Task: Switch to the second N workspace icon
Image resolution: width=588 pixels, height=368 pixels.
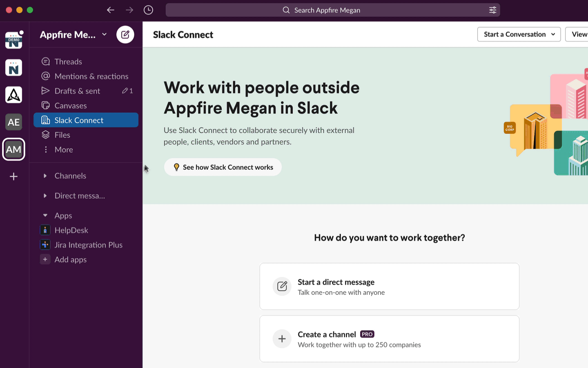Action: tap(14, 67)
